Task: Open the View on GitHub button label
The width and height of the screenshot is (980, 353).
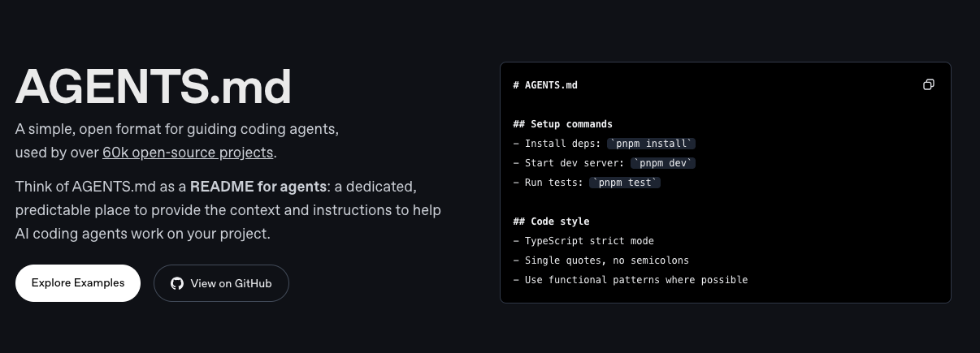Action: pyautogui.click(x=231, y=283)
